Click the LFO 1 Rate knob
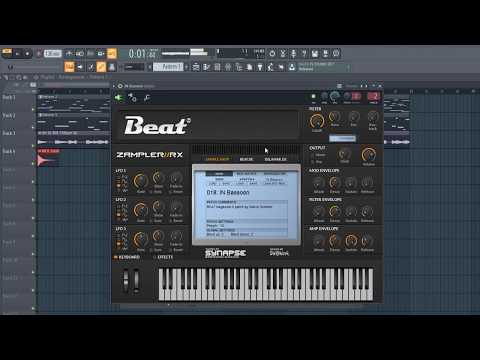480x360 pixels. tap(141, 181)
